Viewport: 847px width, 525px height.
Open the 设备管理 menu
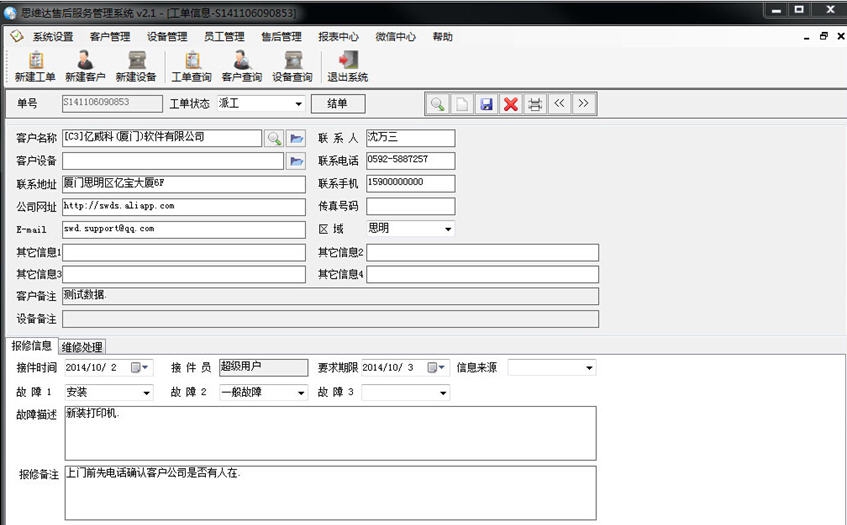(x=167, y=37)
